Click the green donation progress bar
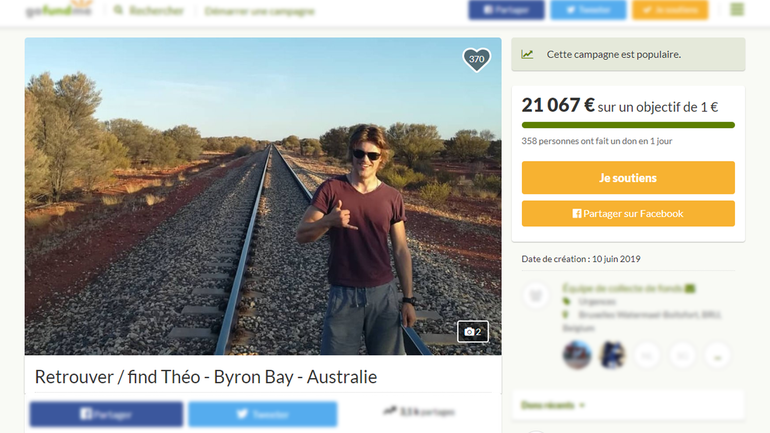 click(628, 125)
